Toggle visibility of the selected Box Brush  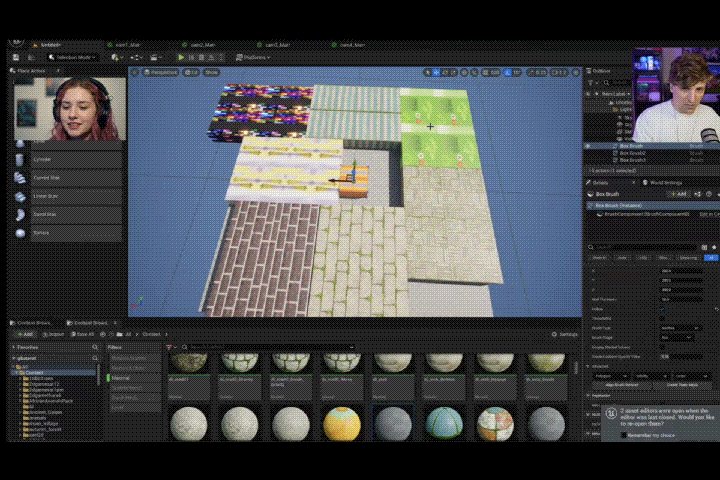point(589,146)
